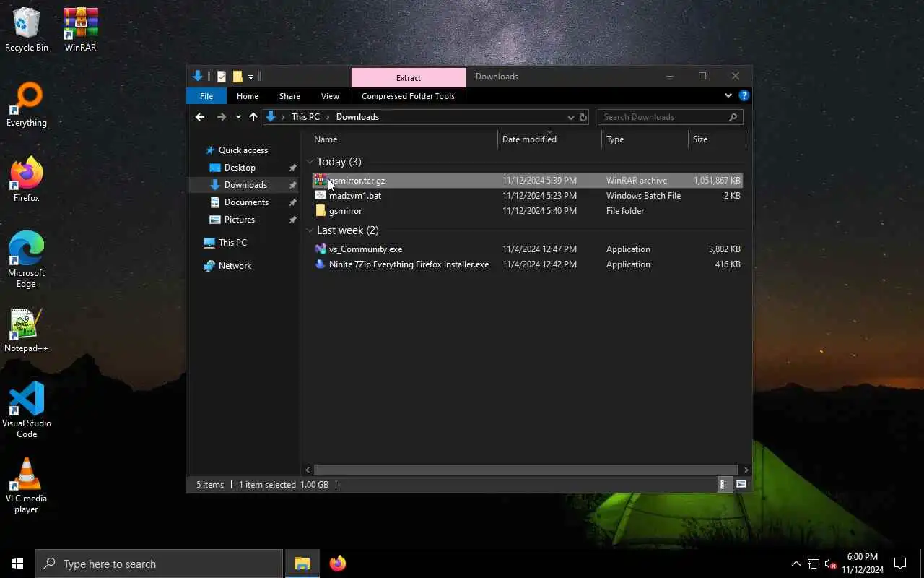Open address bar history dropdown

570,117
